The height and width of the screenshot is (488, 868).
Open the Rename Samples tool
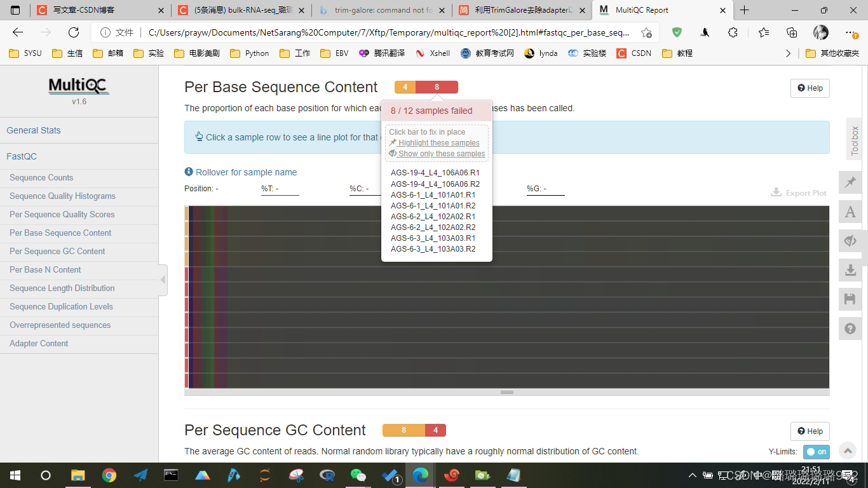850,212
